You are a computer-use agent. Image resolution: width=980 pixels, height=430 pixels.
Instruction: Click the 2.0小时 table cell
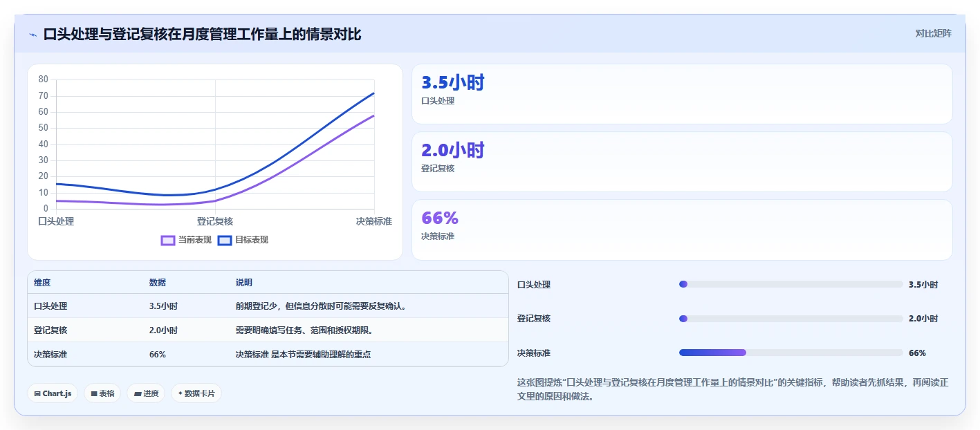click(163, 330)
